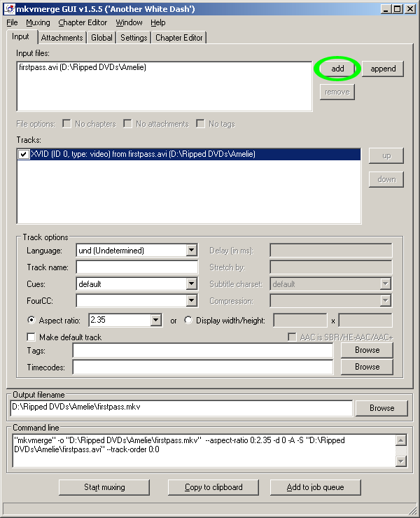Viewport: 420px width, 518px height.
Task: Open the Chapter Editor menu
Action: [x=83, y=22]
